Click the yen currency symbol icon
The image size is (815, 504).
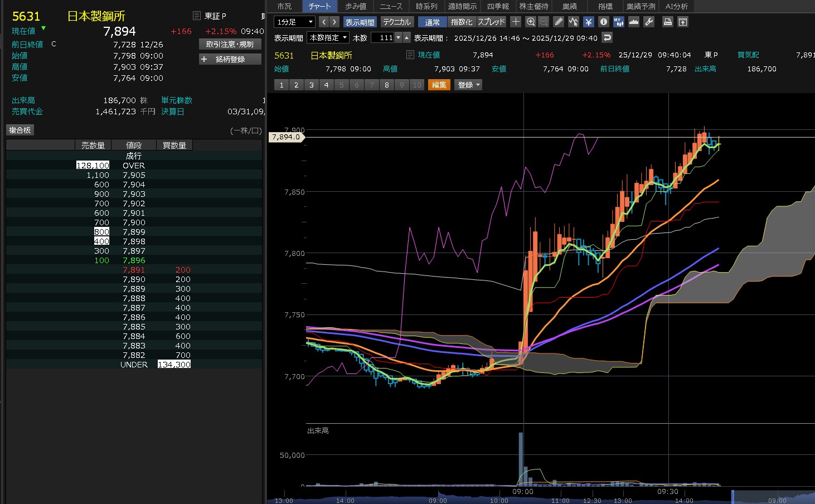point(588,22)
